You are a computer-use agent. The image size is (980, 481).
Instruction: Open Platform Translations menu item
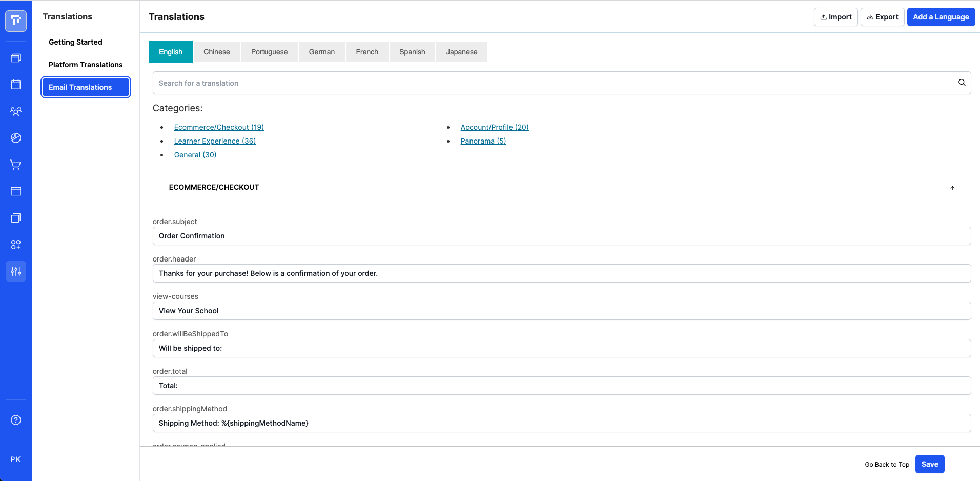86,65
